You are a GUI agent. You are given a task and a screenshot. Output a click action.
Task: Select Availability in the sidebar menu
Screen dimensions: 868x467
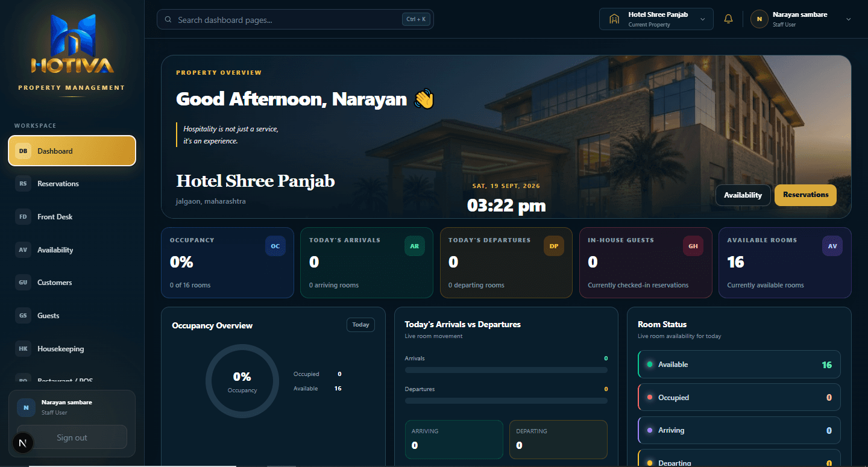72,249
